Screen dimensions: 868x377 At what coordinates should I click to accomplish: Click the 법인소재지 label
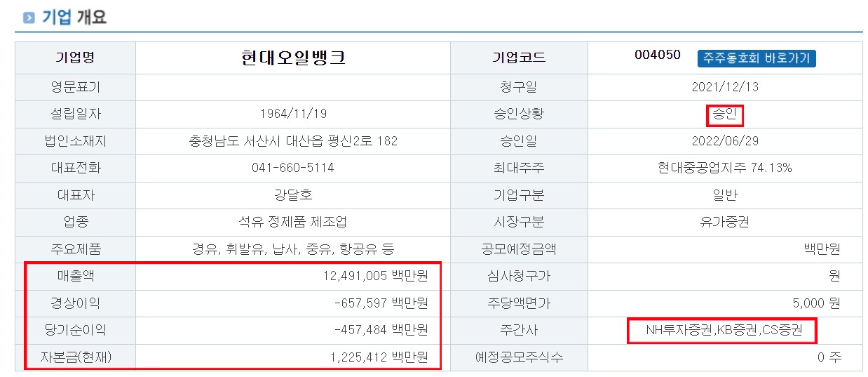click(x=76, y=141)
